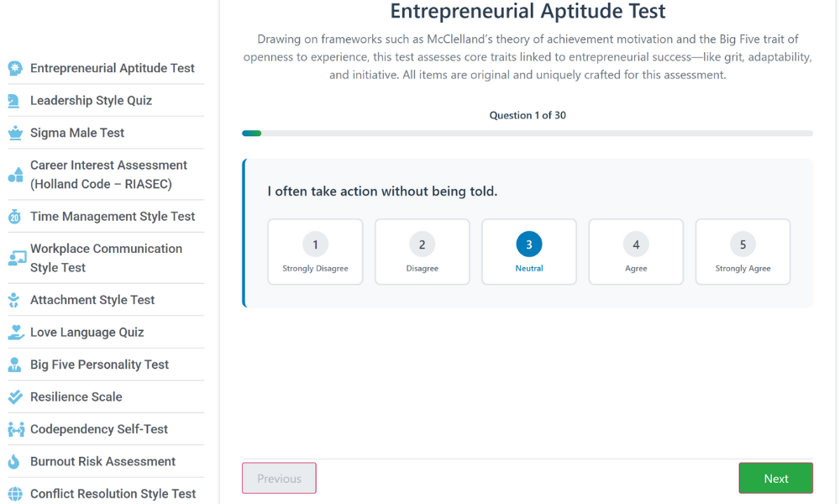
Task: Select the Strongly Disagree rating option
Action: pos(315,251)
